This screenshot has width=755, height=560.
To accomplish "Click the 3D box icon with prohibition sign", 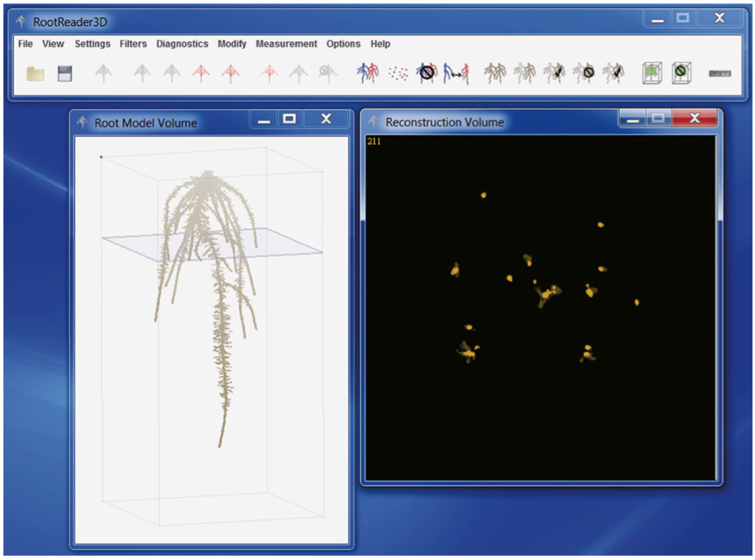I will pos(681,73).
